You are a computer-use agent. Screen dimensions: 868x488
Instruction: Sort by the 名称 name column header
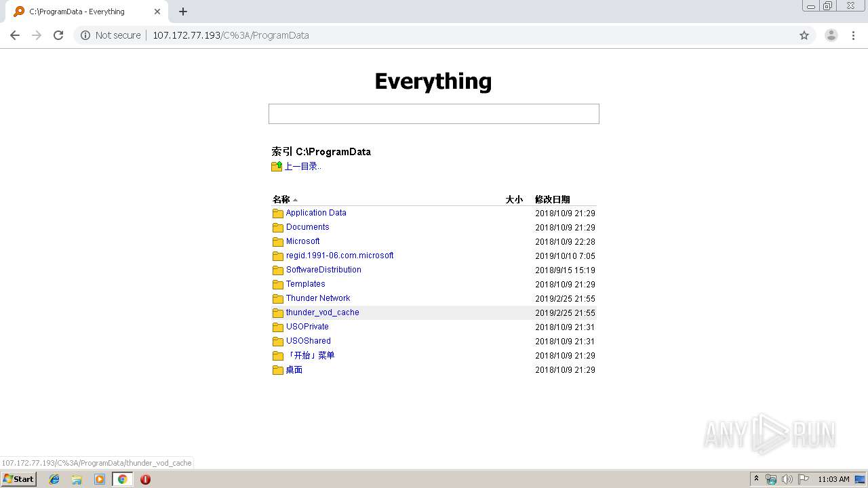click(x=281, y=199)
